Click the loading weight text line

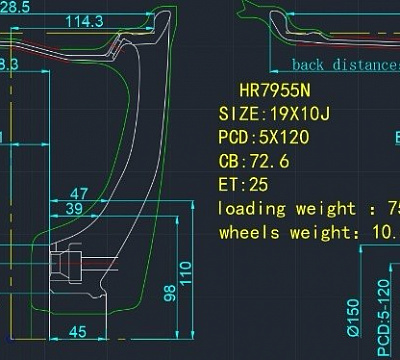pyautogui.click(x=309, y=209)
